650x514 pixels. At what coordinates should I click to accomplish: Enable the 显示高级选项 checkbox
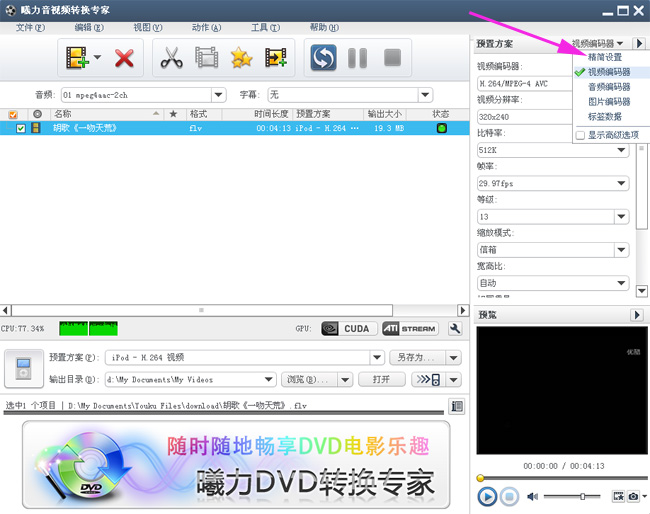580,135
